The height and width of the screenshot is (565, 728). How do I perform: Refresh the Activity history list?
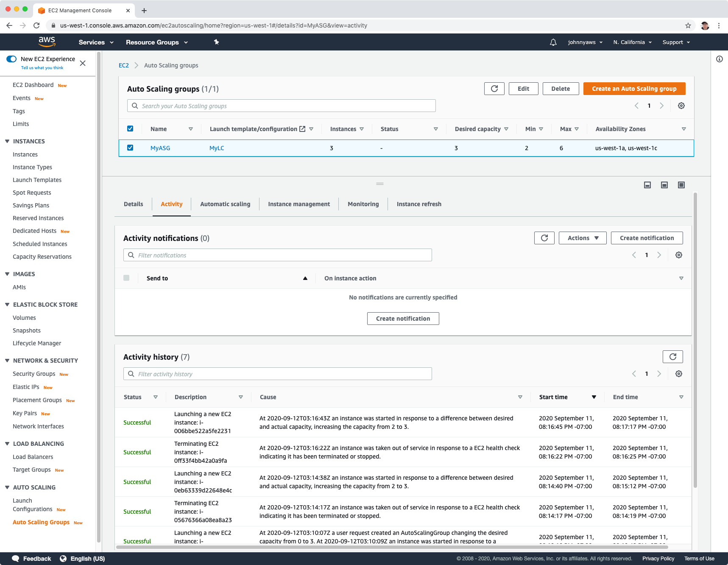tap(673, 357)
